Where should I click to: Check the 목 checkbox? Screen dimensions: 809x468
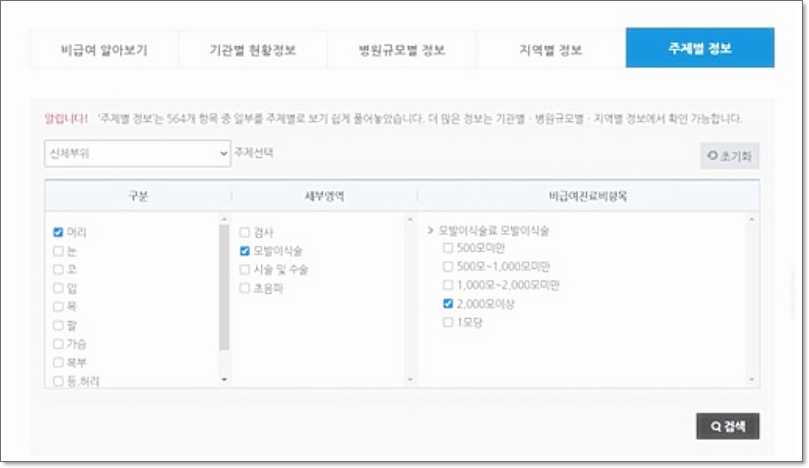coord(58,306)
